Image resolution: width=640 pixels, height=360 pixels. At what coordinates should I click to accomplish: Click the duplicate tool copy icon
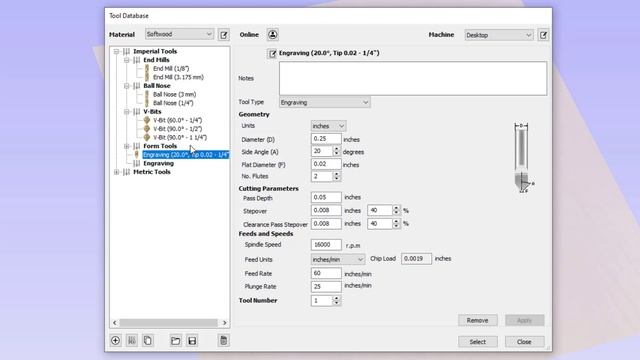(x=148, y=340)
